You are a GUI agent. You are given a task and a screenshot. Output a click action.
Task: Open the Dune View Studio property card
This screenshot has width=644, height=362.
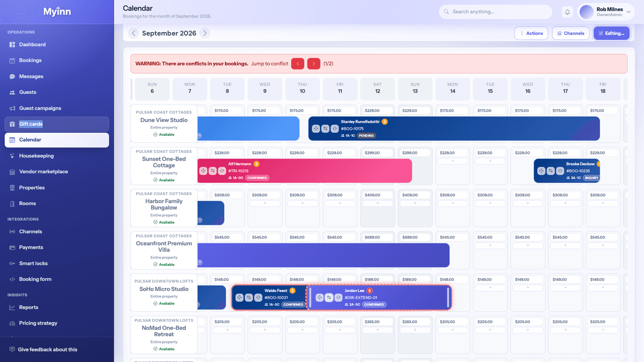[164, 124]
